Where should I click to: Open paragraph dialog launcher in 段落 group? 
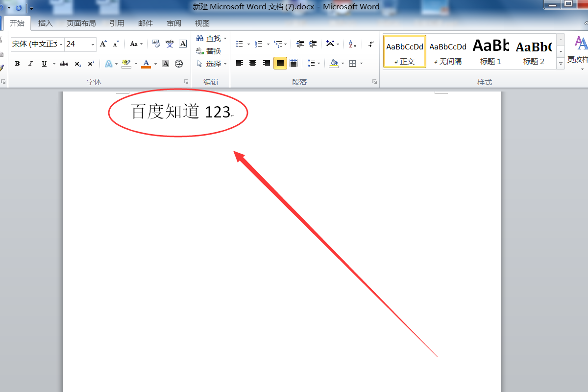(375, 82)
